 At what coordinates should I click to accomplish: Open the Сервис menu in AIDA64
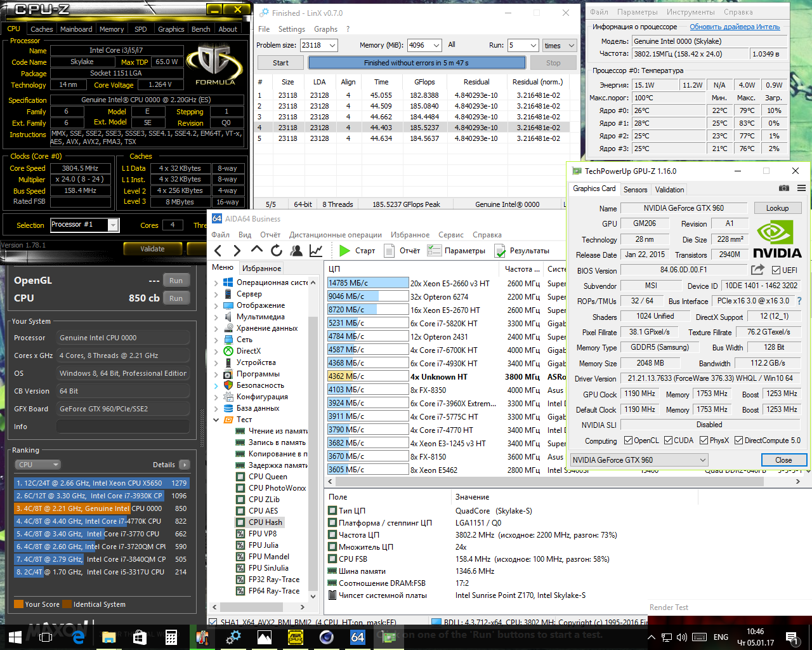[451, 235]
